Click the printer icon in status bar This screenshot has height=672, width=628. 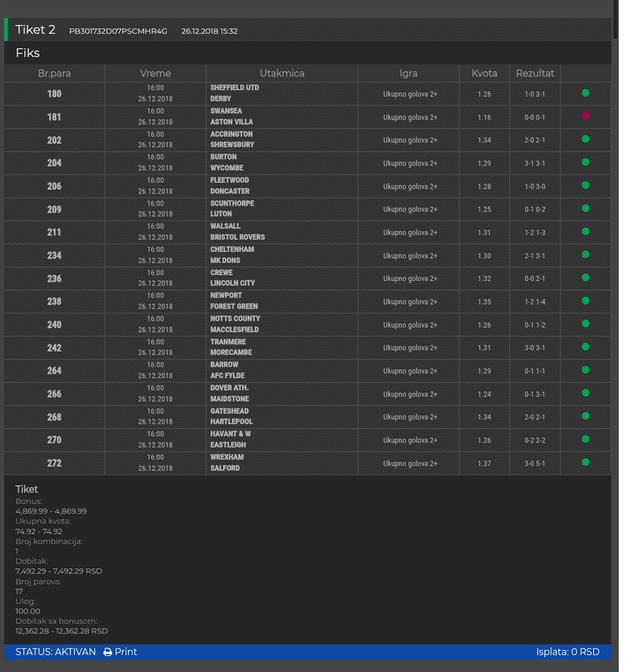click(x=108, y=652)
